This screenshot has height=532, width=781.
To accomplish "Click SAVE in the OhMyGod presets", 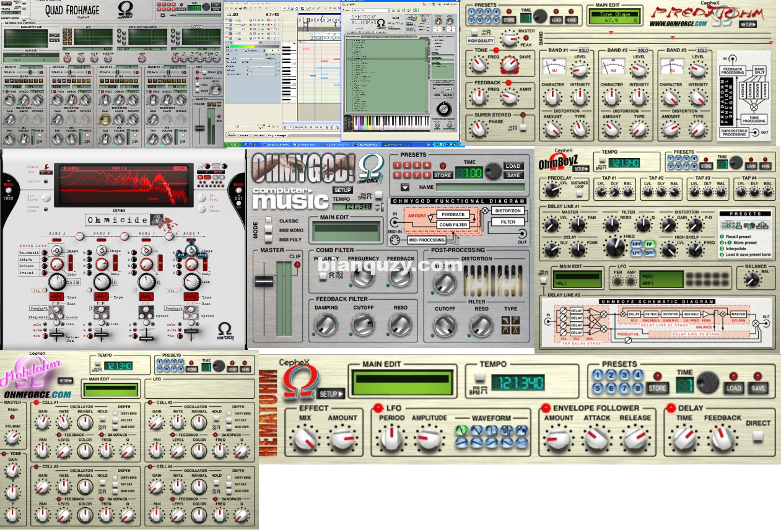I will pyautogui.click(x=513, y=175).
